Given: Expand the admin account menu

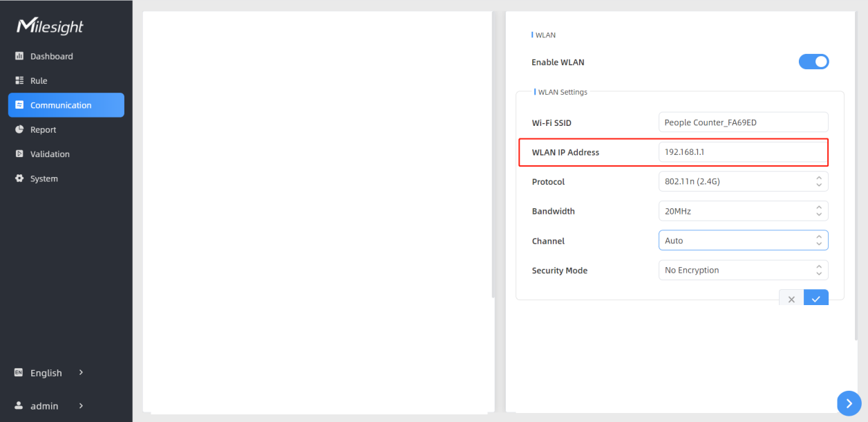Looking at the screenshot, I should tap(48, 406).
